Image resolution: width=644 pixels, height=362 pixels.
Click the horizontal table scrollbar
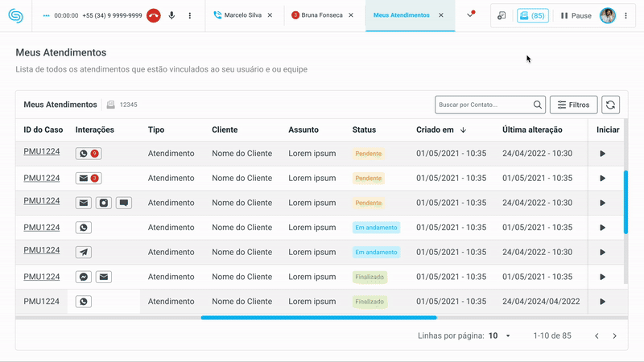click(x=318, y=318)
